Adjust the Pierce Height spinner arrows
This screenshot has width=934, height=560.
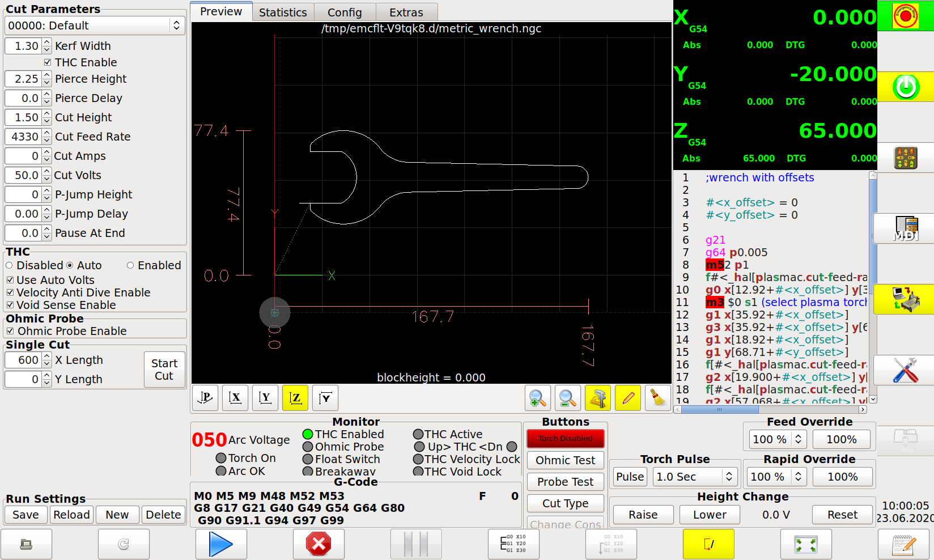[46, 79]
